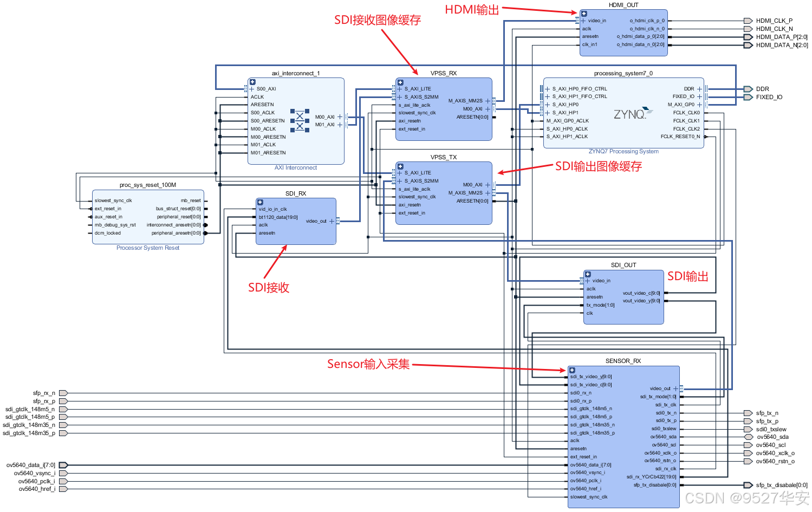Expand M_AXIS_MM2S on the VPSS_TX block

(488, 193)
